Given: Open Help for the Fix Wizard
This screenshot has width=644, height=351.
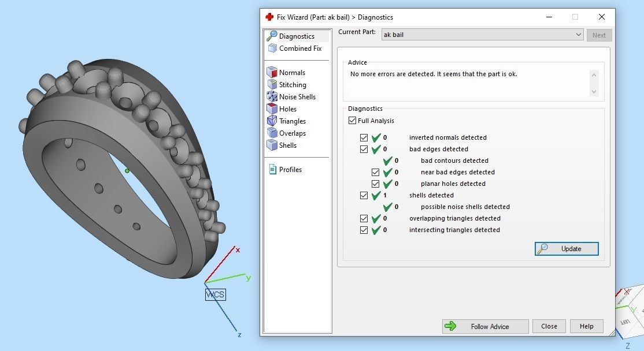Looking at the screenshot, I should 587,326.
